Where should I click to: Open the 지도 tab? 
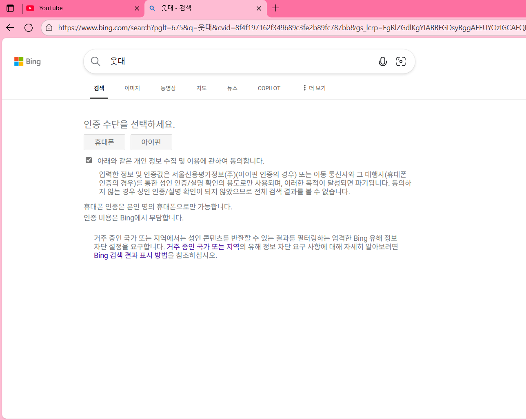[202, 88]
